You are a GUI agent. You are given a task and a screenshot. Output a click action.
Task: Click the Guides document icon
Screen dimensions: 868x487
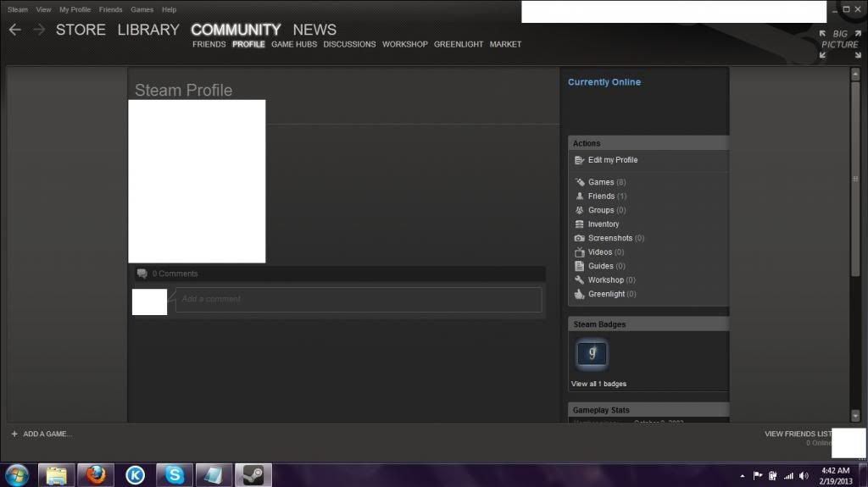pyautogui.click(x=579, y=266)
